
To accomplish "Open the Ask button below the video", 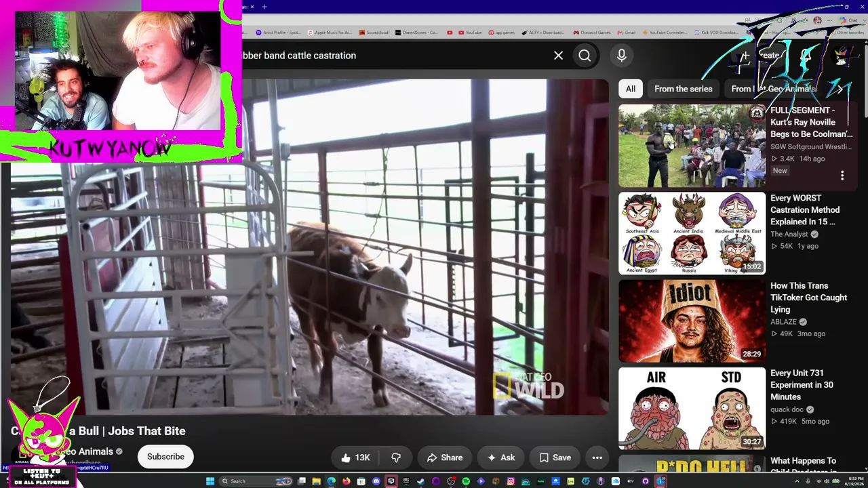I will click(x=500, y=457).
